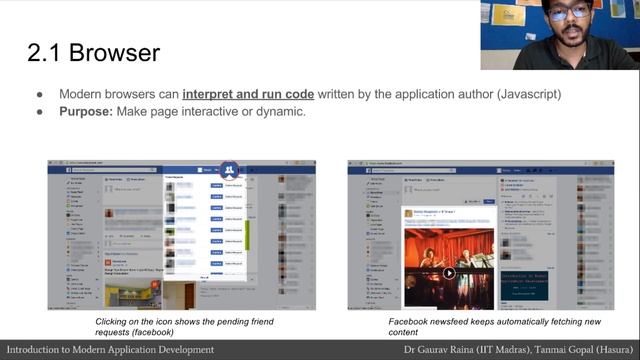
Task: Click the bold "Purpose:" label
Action: point(86,111)
